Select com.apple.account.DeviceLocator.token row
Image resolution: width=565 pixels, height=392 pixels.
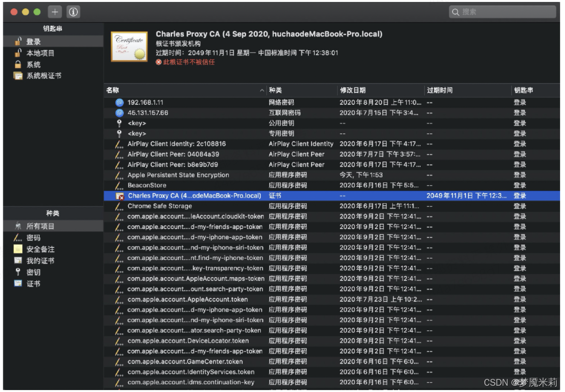click(x=332, y=341)
